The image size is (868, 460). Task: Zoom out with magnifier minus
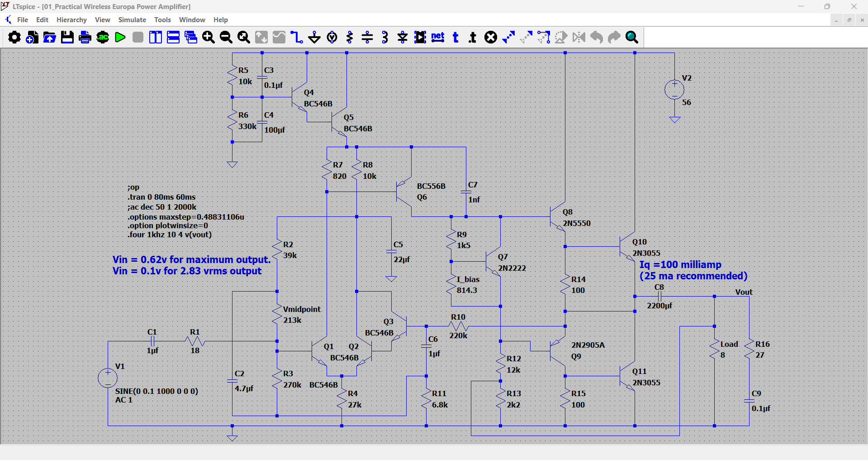[x=226, y=37]
